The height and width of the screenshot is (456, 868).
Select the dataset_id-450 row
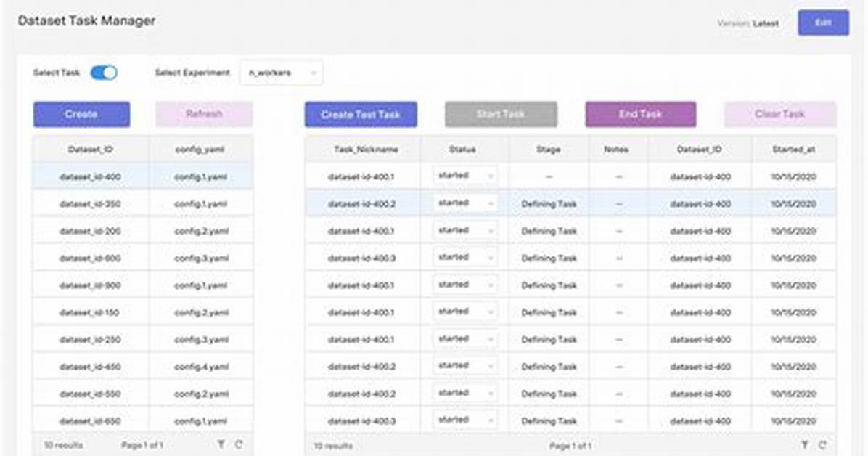click(143, 367)
